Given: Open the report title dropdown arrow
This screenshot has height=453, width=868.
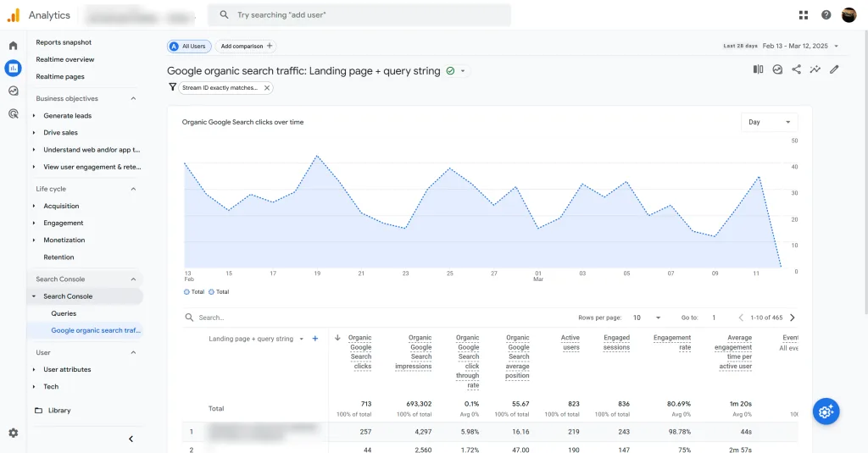Looking at the screenshot, I should pyautogui.click(x=463, y=71).
